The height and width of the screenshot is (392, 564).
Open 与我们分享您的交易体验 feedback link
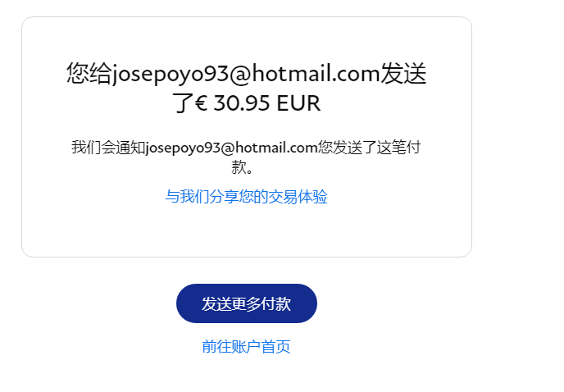[247, 197]
